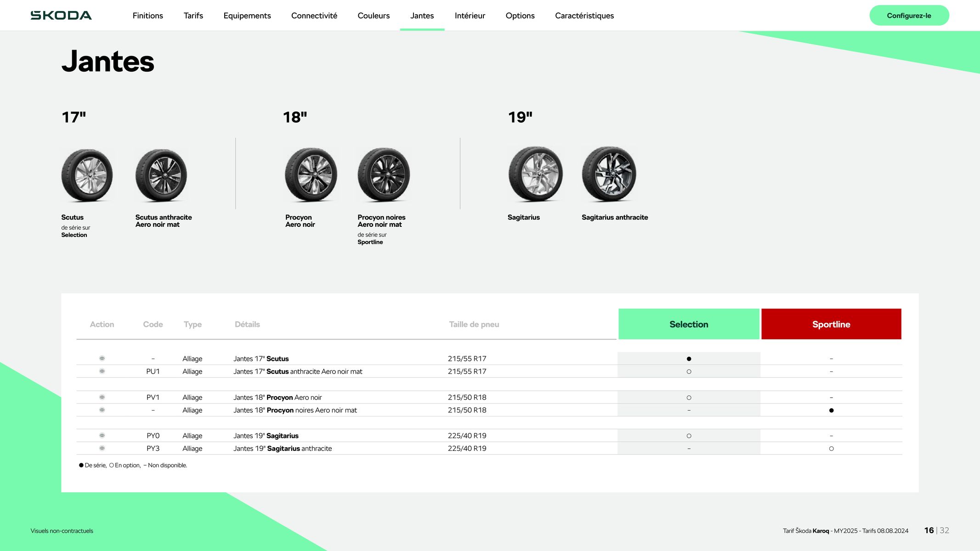This screenshot has height=551, width=980.
Task: Click the option circle for PY0 Selection
Action: (x=689, y=436)
